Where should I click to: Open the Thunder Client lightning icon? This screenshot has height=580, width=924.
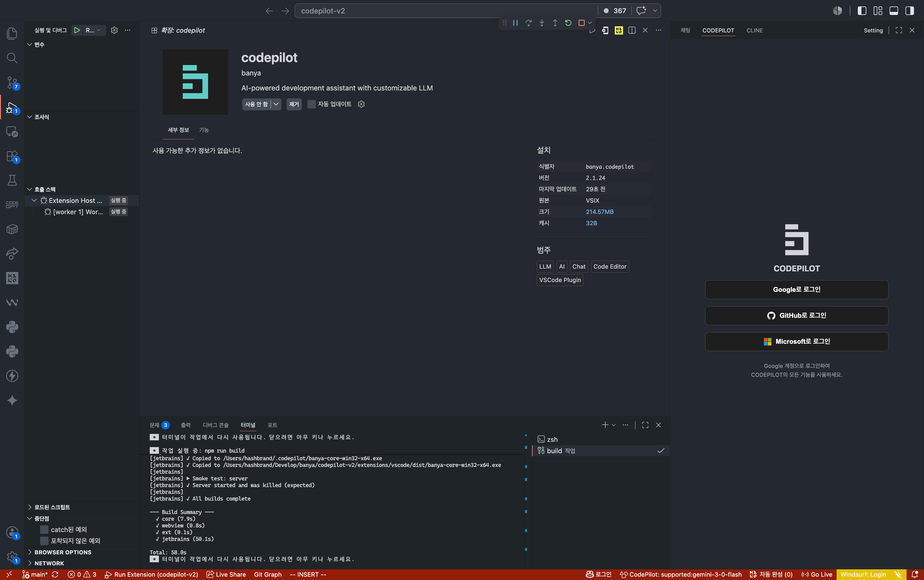[12, 376]
